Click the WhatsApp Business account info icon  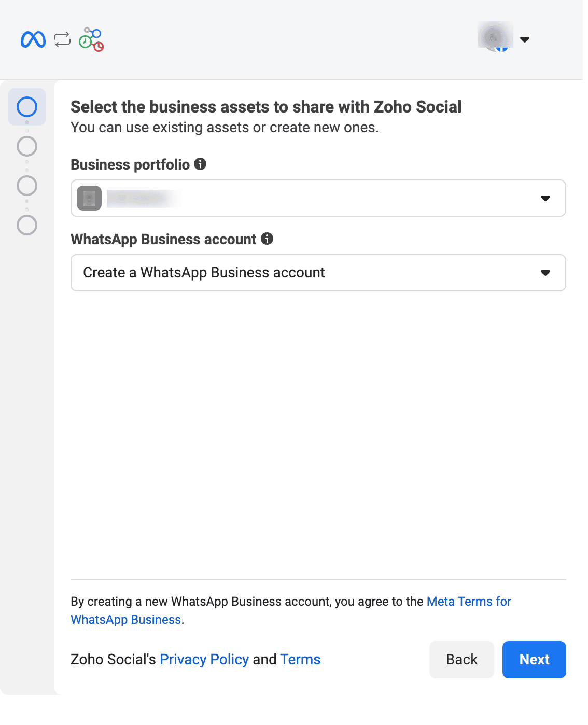click(267, 239)
